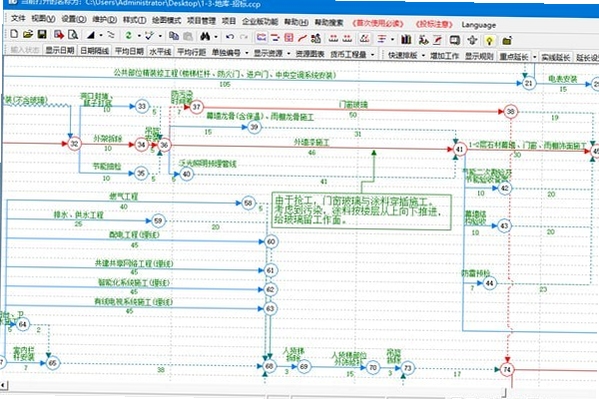599x399 pixels.
Task: Click the green note about 门窗玻璃 and 涂料
Action: click(361, 211)
